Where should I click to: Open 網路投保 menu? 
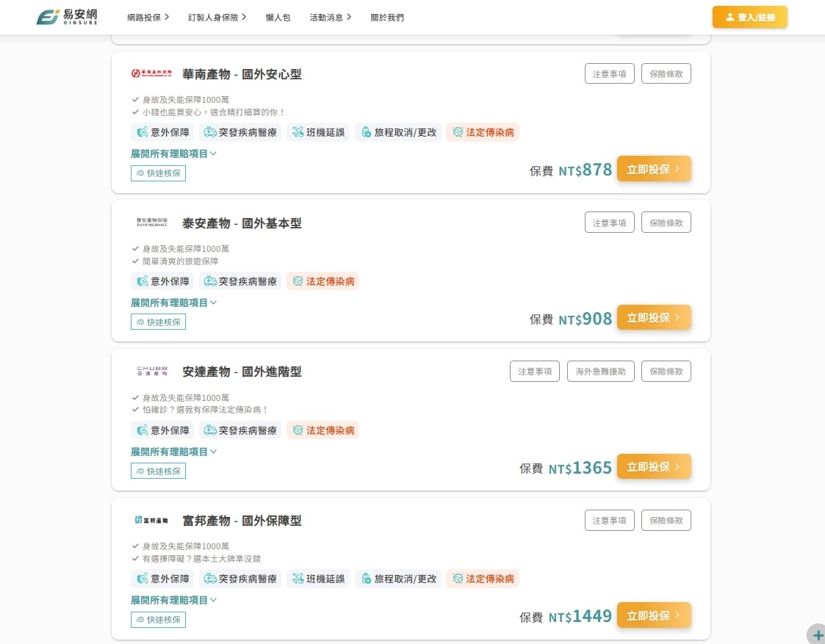148,18
